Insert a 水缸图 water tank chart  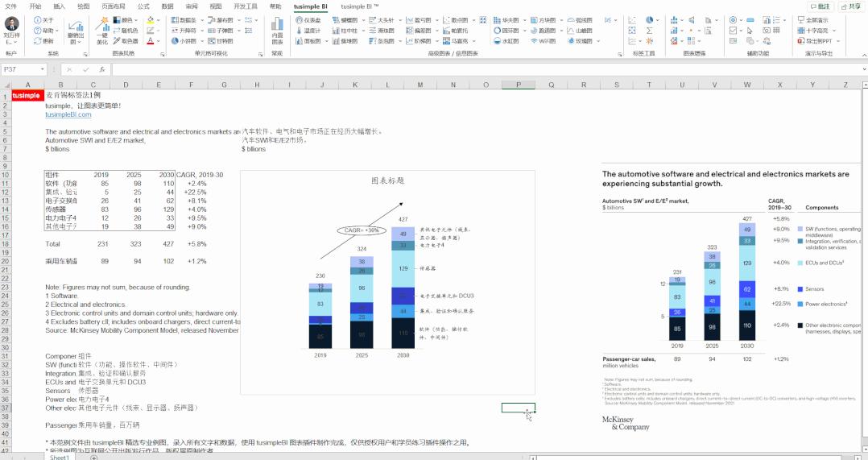pos(506,41)
